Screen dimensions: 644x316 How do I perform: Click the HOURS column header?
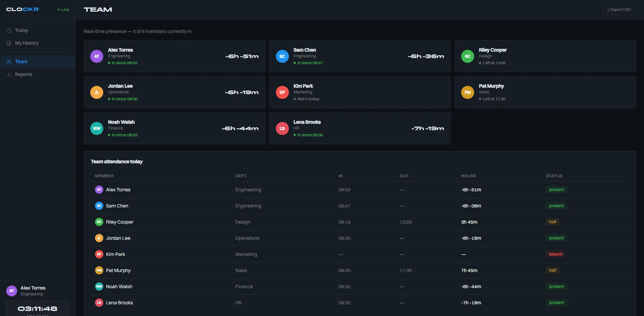468,176
